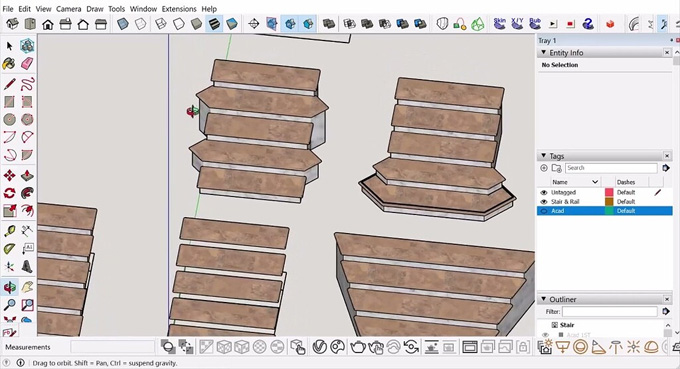Select the Freehand squiggle tool
This screenshot has height=369, width=680.
coord(27,84)
